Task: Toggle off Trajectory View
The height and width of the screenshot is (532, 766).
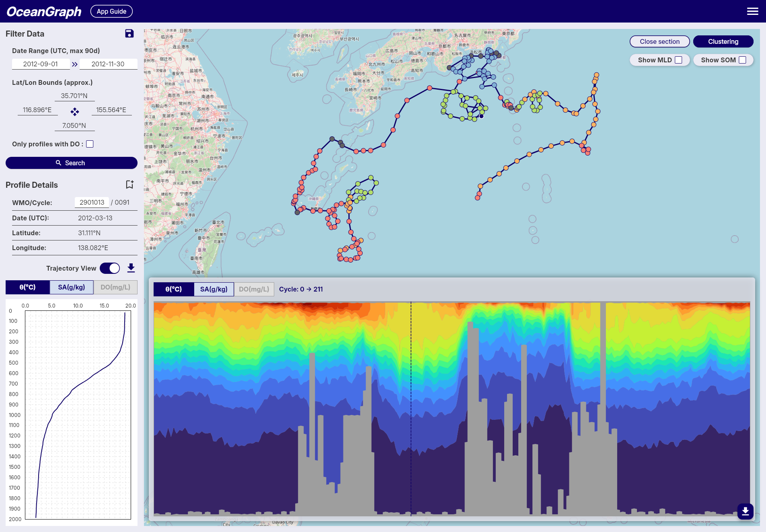Action: pos(109,268)
